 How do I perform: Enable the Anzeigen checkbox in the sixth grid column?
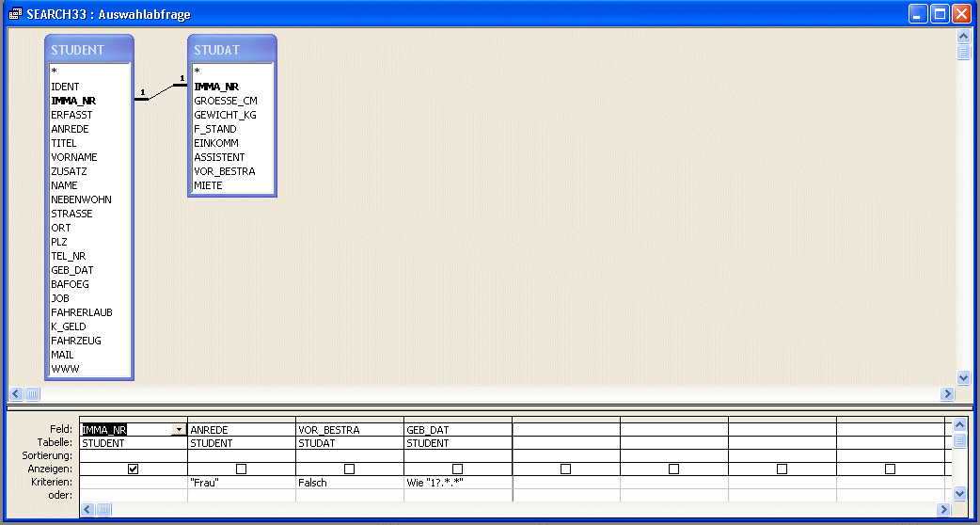click(x=673, y=469)
